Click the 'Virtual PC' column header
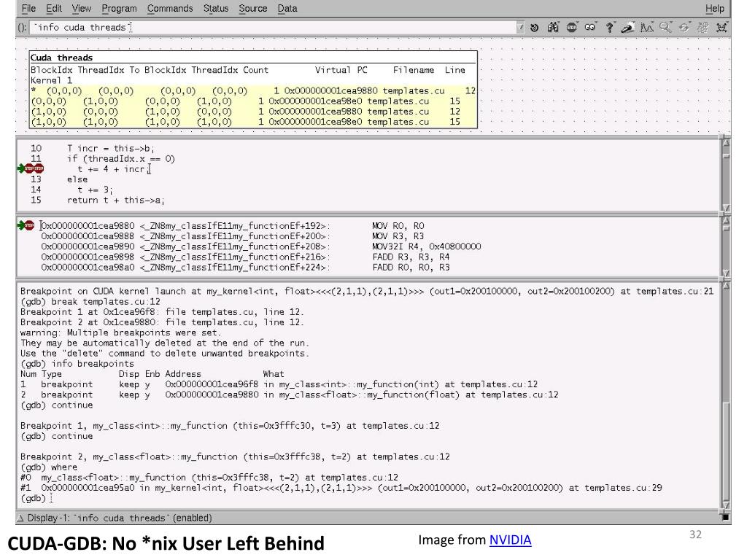747x560 pixels. coord(341,70)
